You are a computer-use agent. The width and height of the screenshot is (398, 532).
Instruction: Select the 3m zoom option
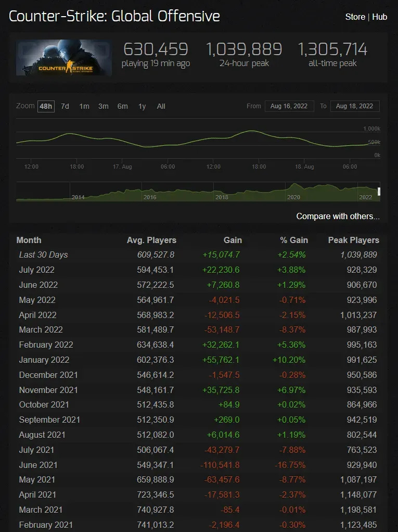104,106
